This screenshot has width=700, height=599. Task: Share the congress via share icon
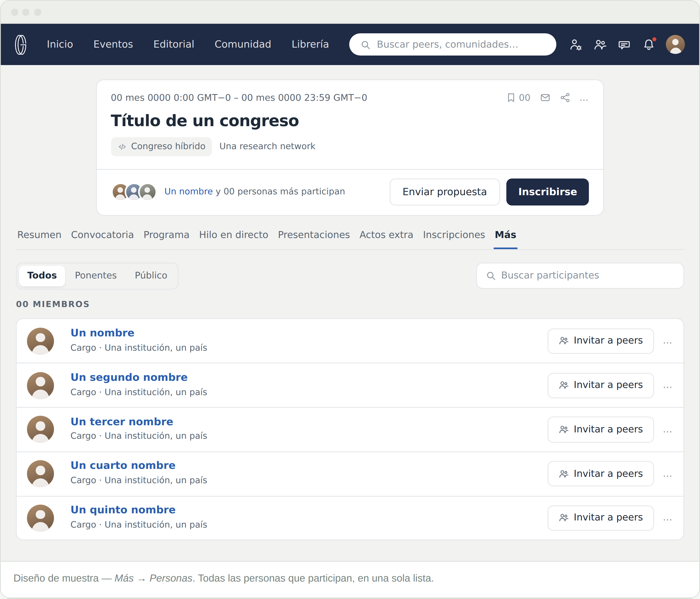[x=565, y=98]
